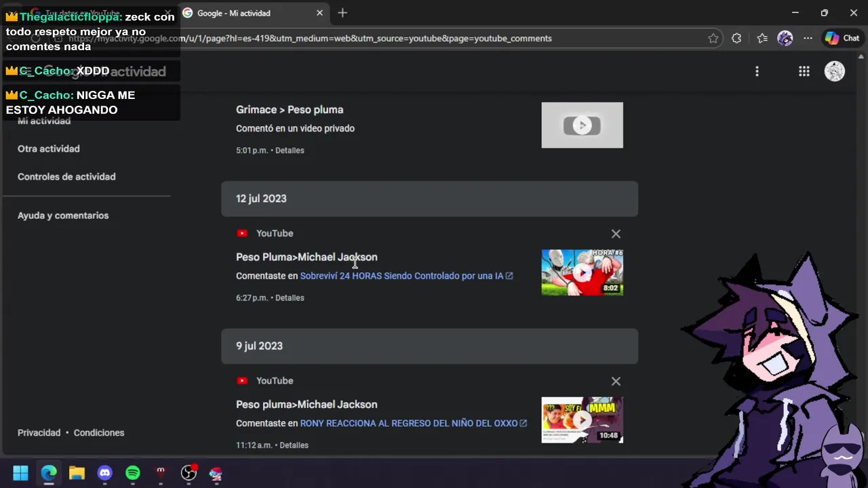Open the Google account profile avatar
This screenshot has height=488, width=868.
tap(834, 71)
